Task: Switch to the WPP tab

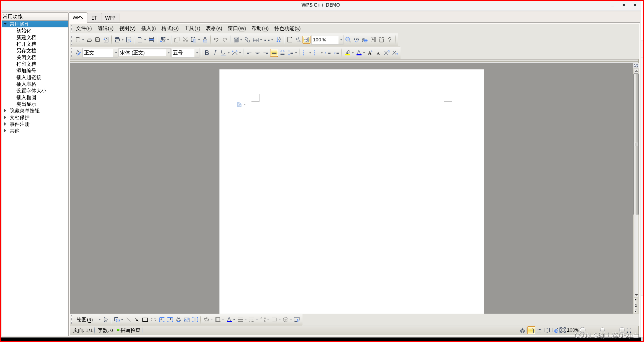Action: tap(110, 18)
